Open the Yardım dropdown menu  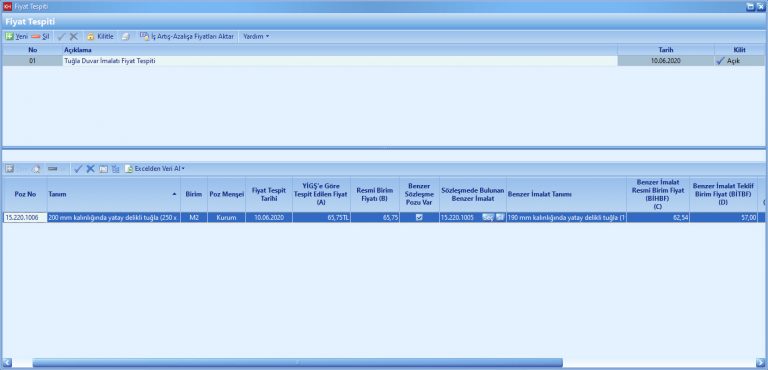pos(256,36)
